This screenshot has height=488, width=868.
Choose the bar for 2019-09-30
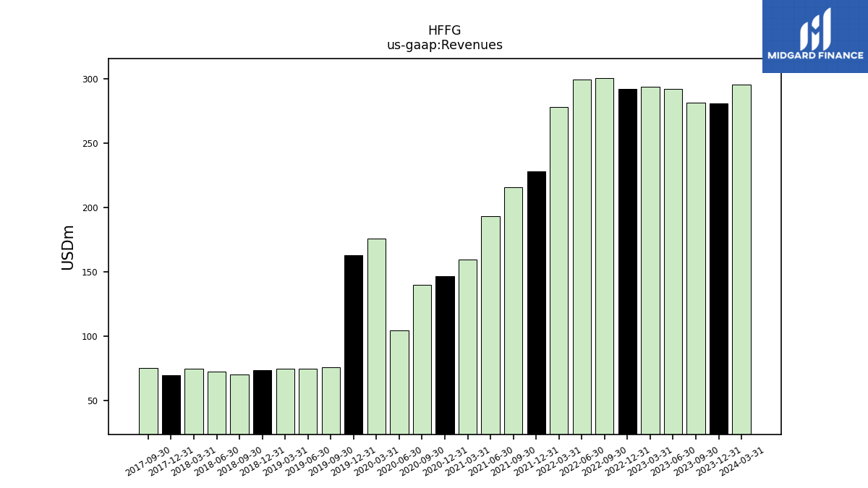[x=331, y=401]
